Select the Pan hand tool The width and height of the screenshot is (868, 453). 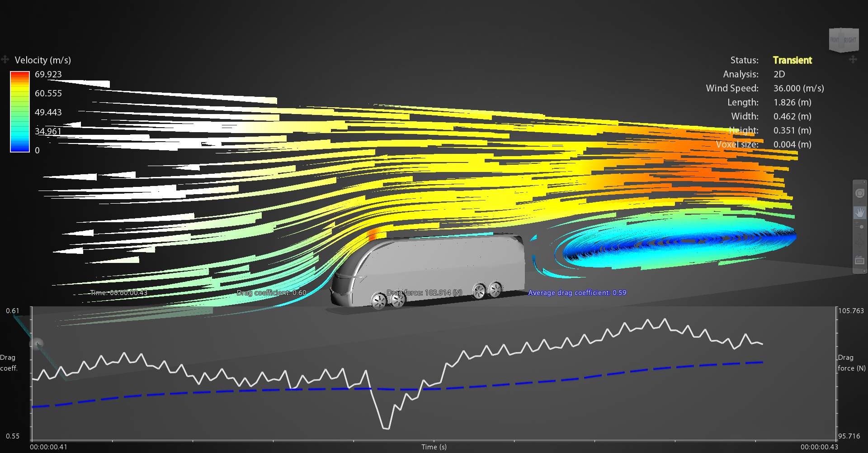pos(859,212)
